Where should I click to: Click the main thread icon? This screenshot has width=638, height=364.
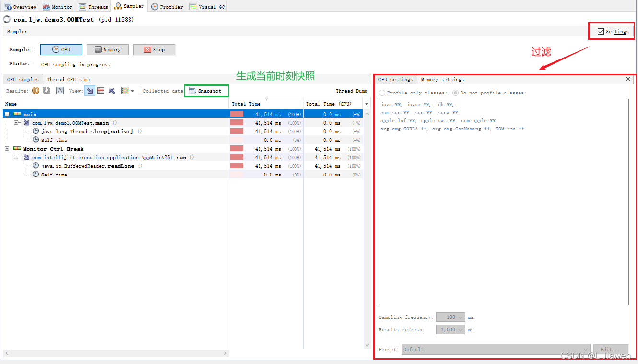pos(17,114)
